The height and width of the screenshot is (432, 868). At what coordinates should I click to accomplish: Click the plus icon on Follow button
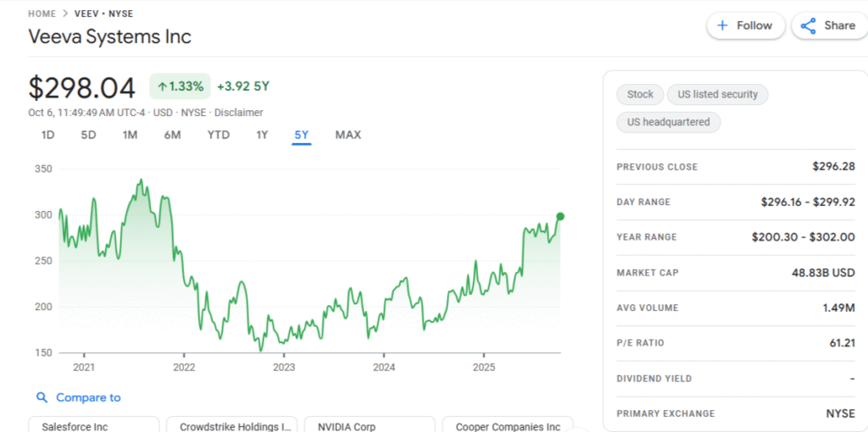point(722,25)
